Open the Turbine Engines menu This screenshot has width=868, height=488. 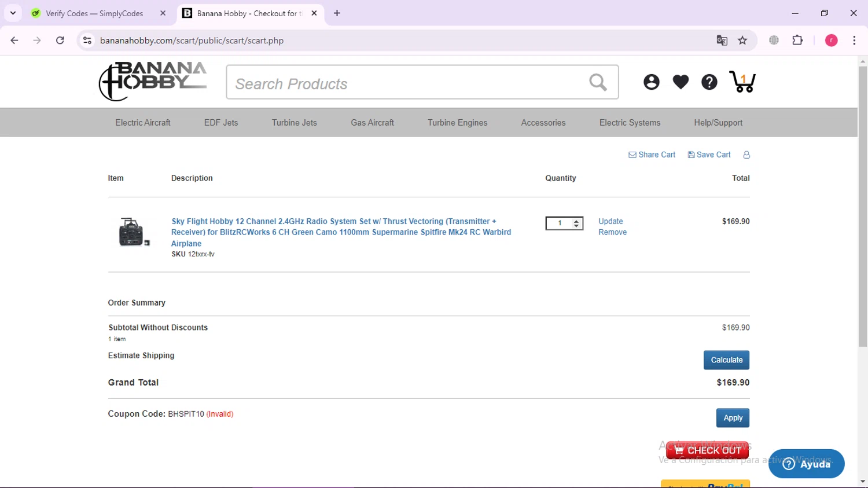coord(457,123)
